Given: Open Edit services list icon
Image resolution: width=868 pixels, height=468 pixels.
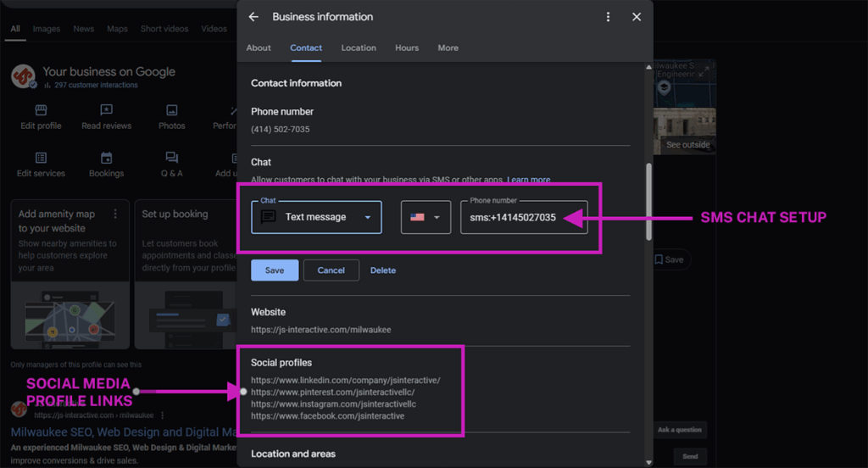Looking at the screenshot, I should (41, 158).
